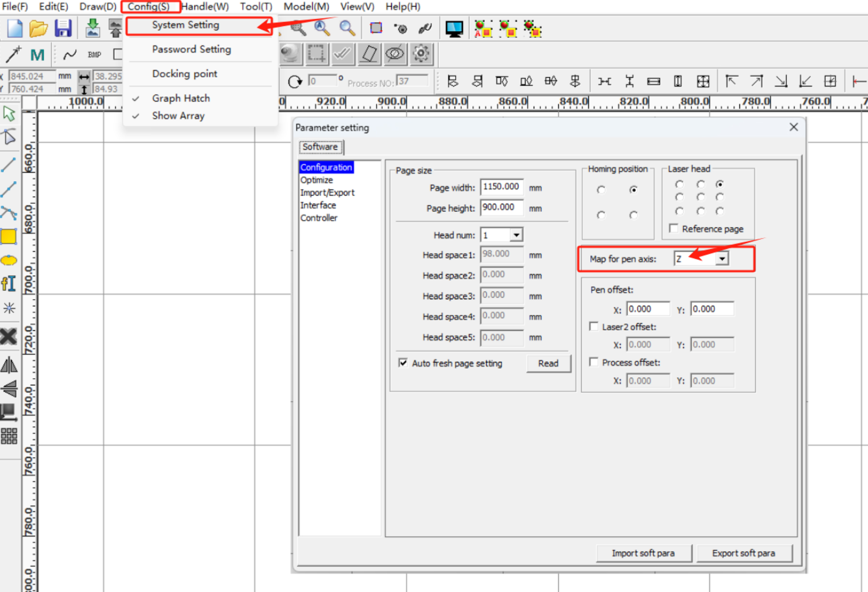The height and width of the screenshot is (592, 868).
Task: Click the Page width input field
Action: click(501, 187)
